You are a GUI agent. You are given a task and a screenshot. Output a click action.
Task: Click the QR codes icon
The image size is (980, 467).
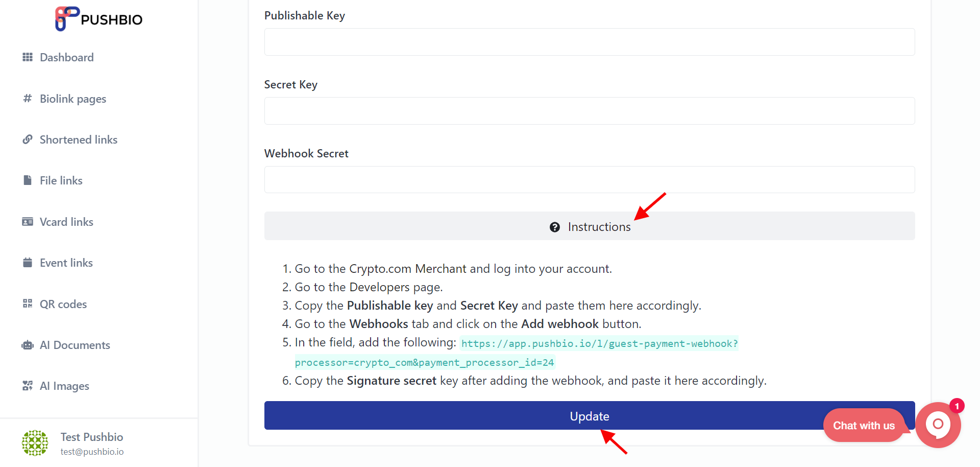28,304
